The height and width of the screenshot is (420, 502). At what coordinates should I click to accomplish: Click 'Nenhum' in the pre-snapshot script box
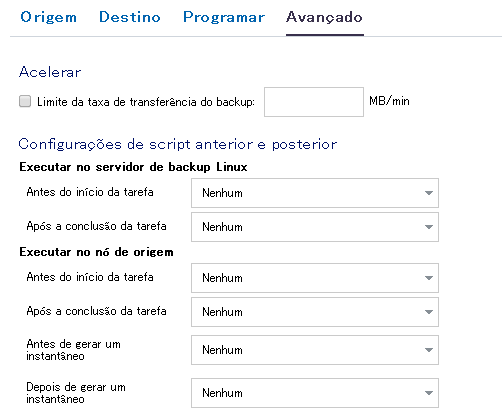[222, 350]
